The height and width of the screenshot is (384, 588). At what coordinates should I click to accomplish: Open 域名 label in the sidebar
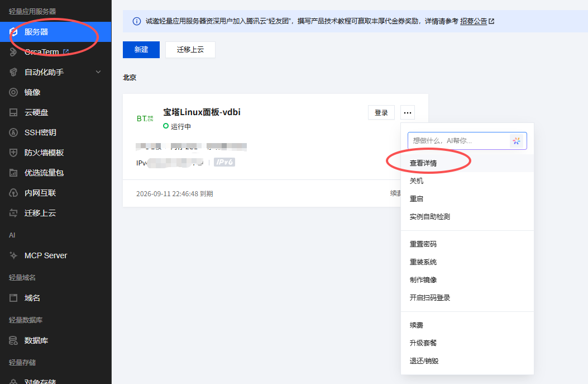32,298
